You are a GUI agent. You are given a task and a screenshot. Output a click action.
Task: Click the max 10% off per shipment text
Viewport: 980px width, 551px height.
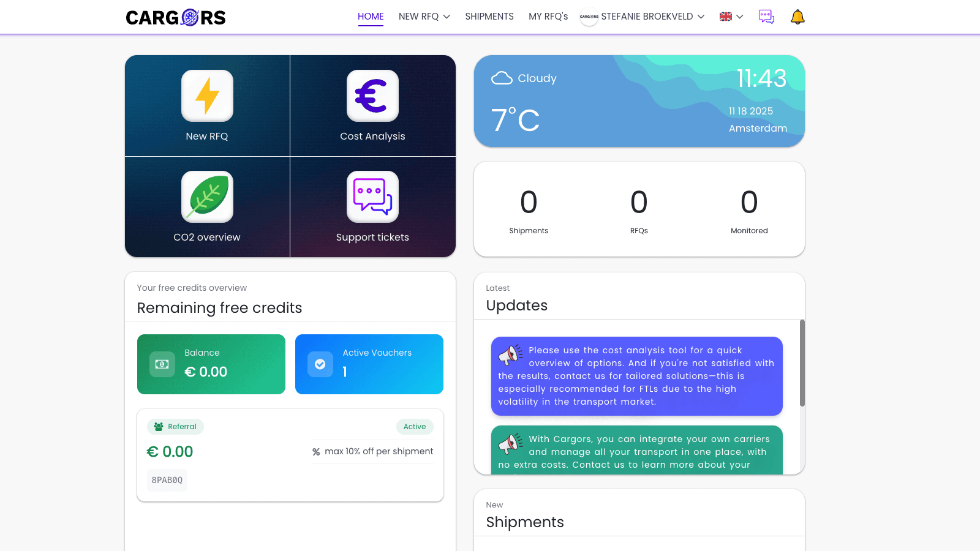[x=379, y=451]
